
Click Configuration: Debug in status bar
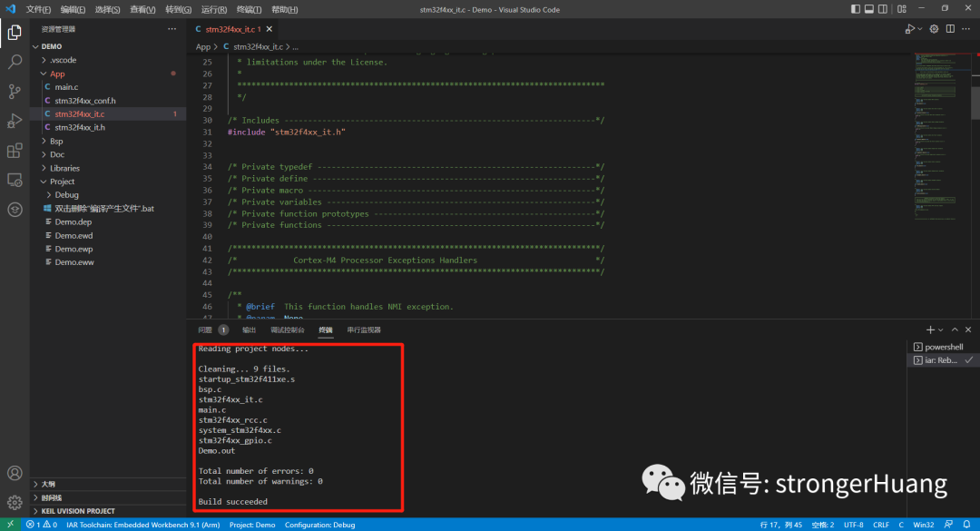pos(319,525)
